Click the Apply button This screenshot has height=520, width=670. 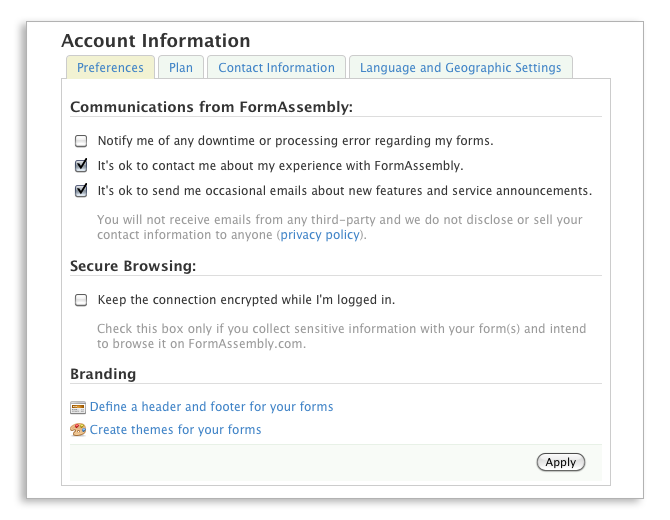(561, 462)
